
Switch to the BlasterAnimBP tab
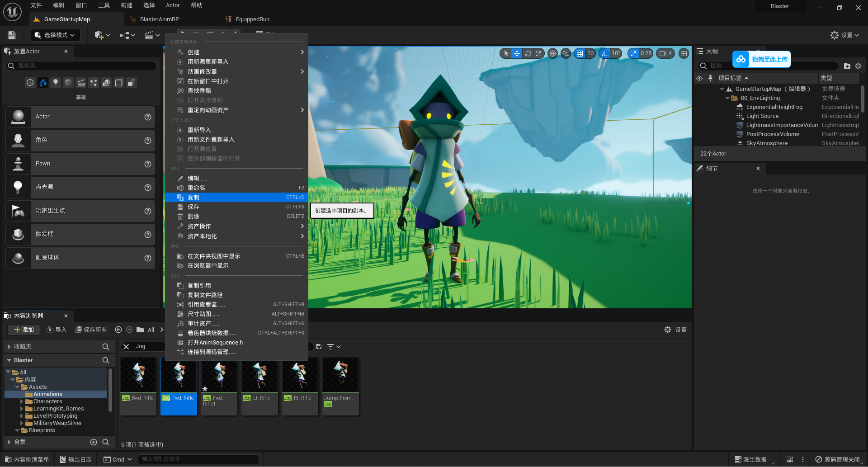pyautogui.click(x=159, y=19)
